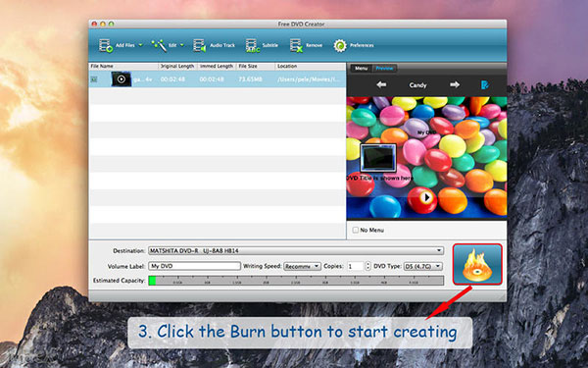Click the Volume Label input field

tap(194, 266)
